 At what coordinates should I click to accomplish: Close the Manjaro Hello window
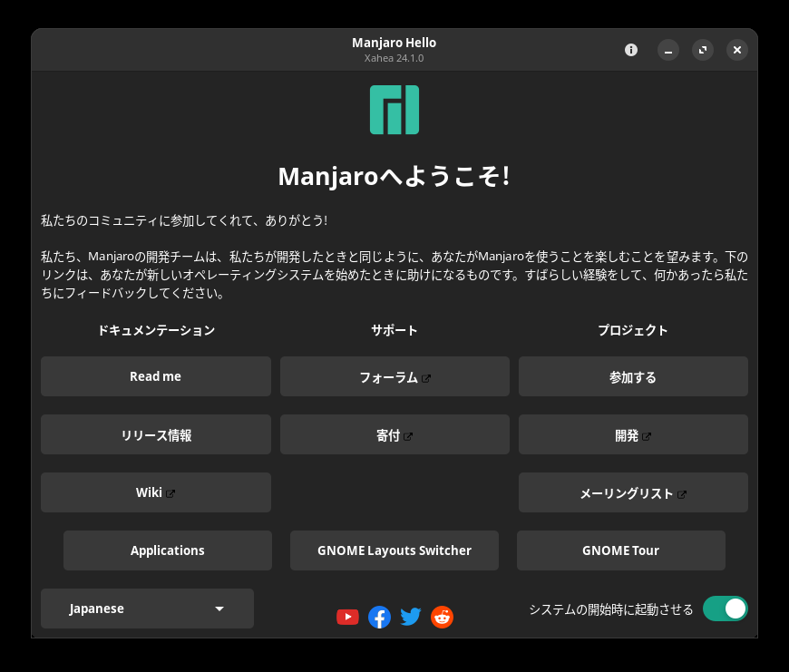pos(737,50)
